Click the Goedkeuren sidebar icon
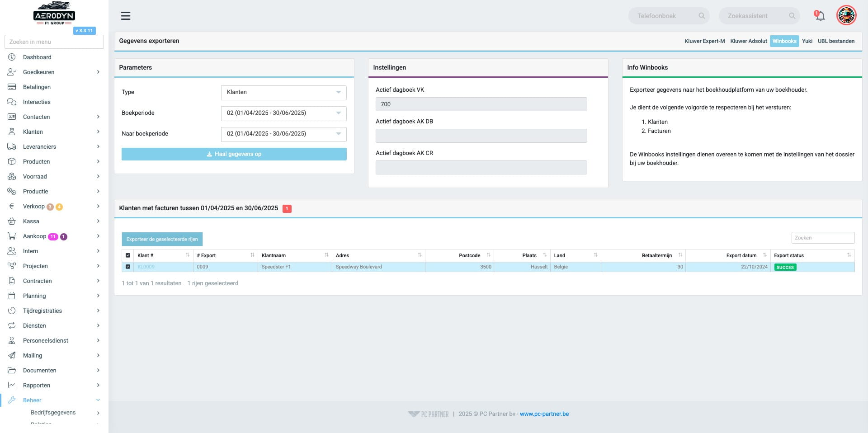The height and width of the screenshot is (433, 868). (12, 72)
